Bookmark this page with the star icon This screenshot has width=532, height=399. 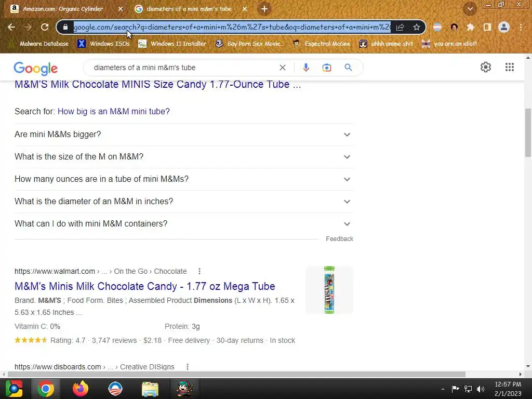click(417, 27)
